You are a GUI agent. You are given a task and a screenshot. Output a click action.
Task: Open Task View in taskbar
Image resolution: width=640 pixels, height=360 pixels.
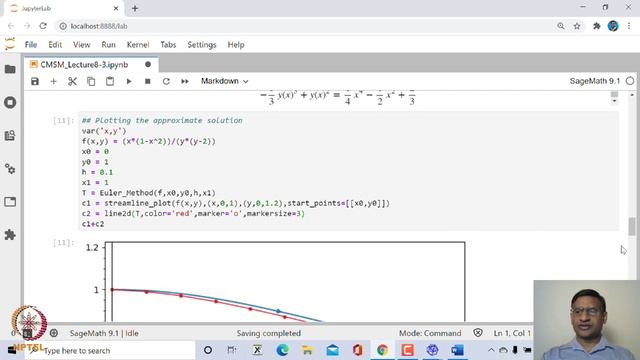(x=231, y=350)
